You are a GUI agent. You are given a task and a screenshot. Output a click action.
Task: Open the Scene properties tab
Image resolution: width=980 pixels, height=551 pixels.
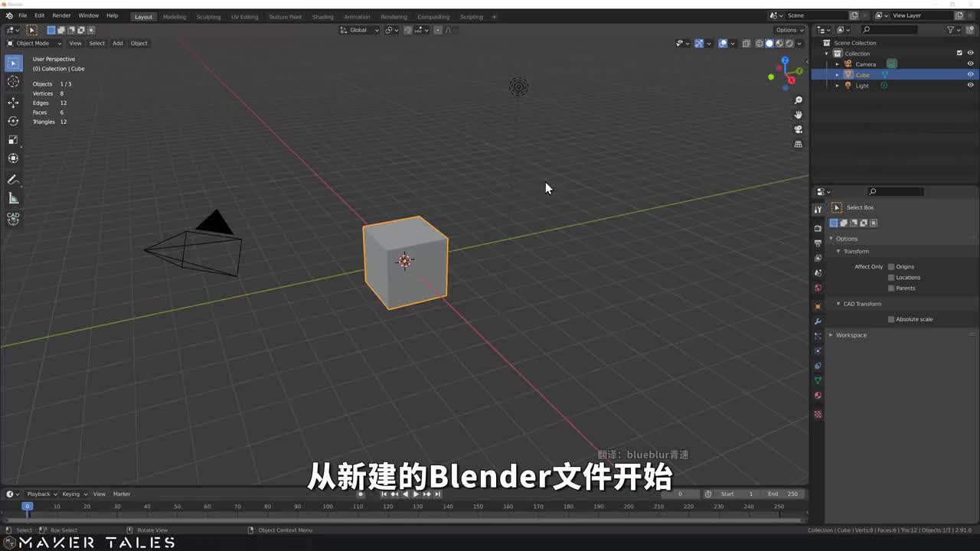(x=818, y=272)
